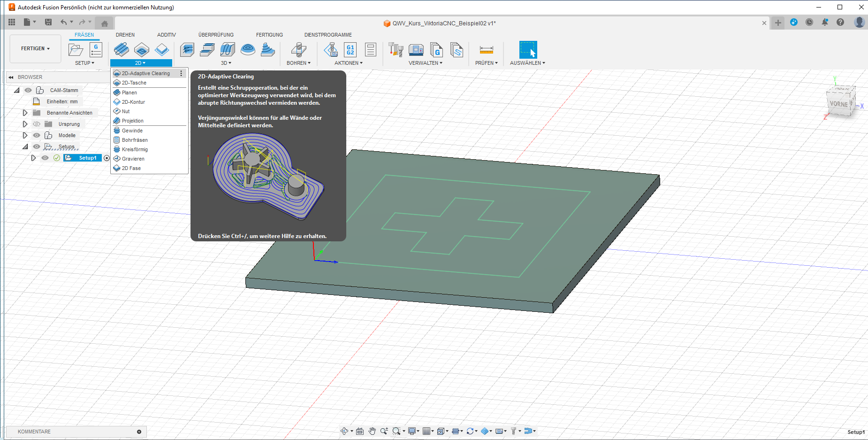
Task: Open the tool library icon in Verwalten
Action: pos(396,49)
